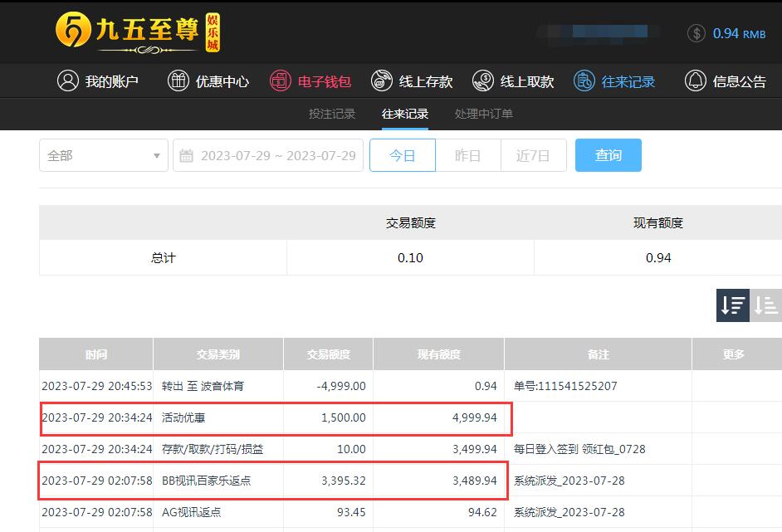Click calendar icon in date field

coord(186,155)
